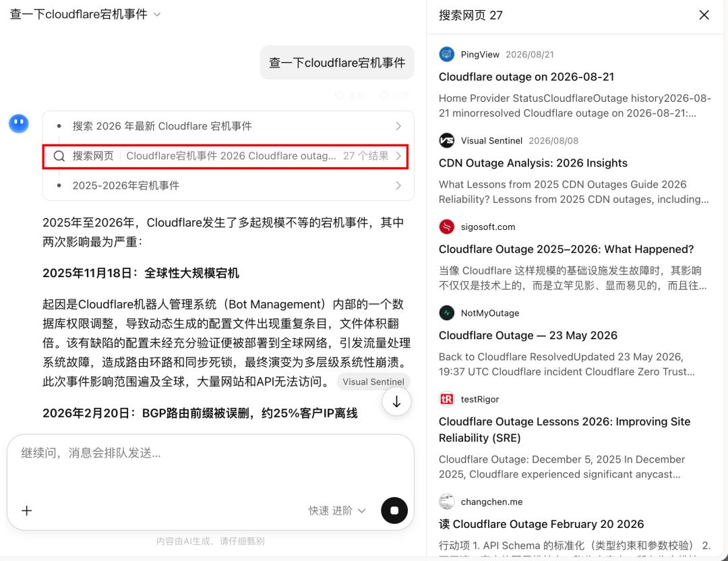The image size is (728, 561).
Task: Open 'Cloudflare Outage 2025–2026: What Happened?' result
Action: point(566,249)
